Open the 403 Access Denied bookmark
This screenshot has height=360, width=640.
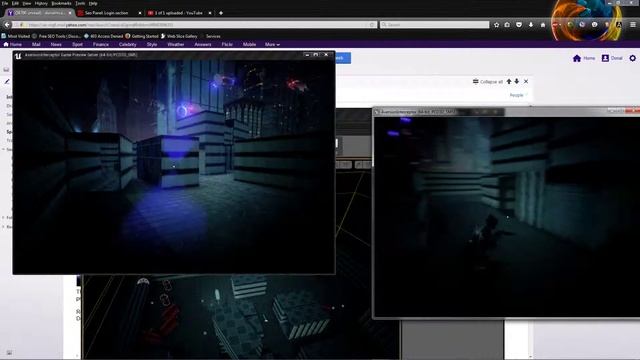click(103, 36)
